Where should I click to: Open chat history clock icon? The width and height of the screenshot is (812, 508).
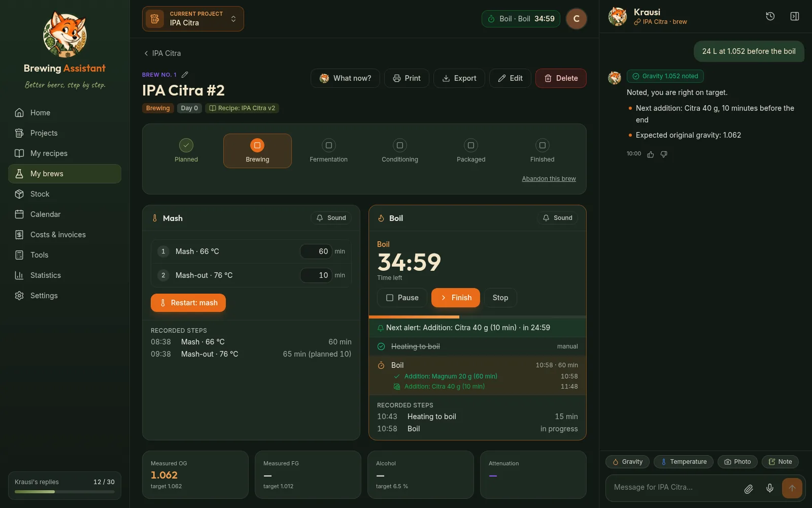click(x=770, y=16)
